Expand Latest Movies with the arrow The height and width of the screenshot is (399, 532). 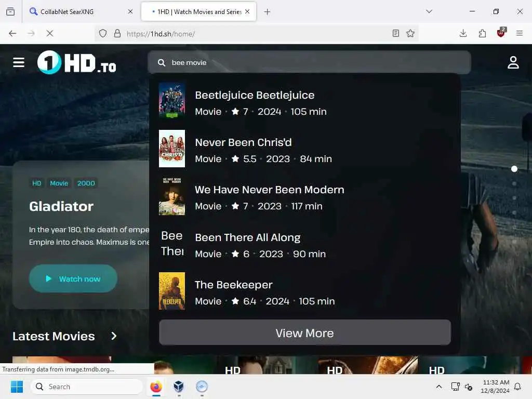point(114,336)
